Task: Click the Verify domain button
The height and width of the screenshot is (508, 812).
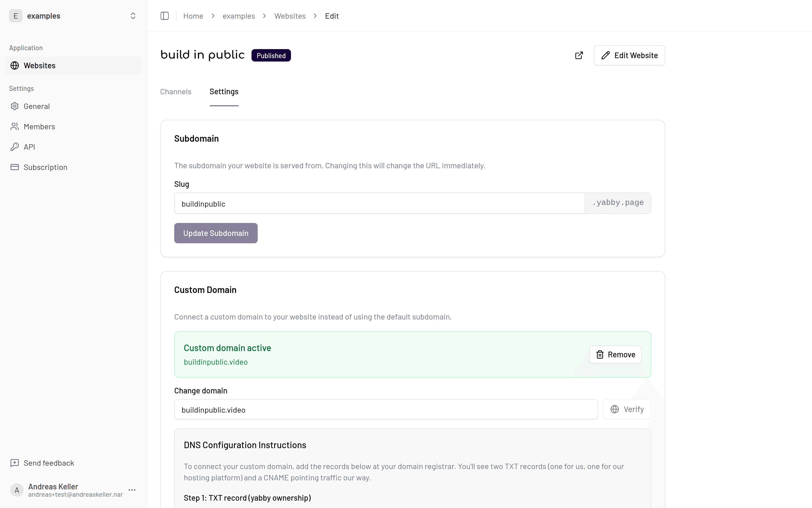Action: 626,410
